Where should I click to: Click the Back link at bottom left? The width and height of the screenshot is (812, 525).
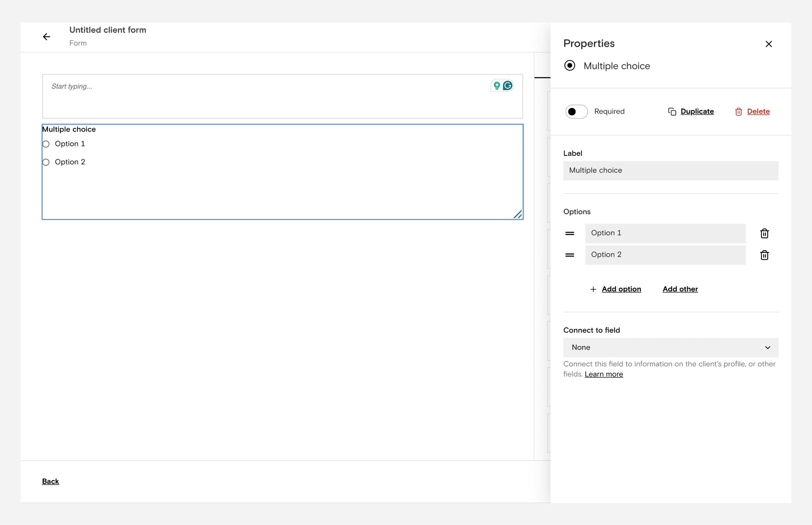50,481
